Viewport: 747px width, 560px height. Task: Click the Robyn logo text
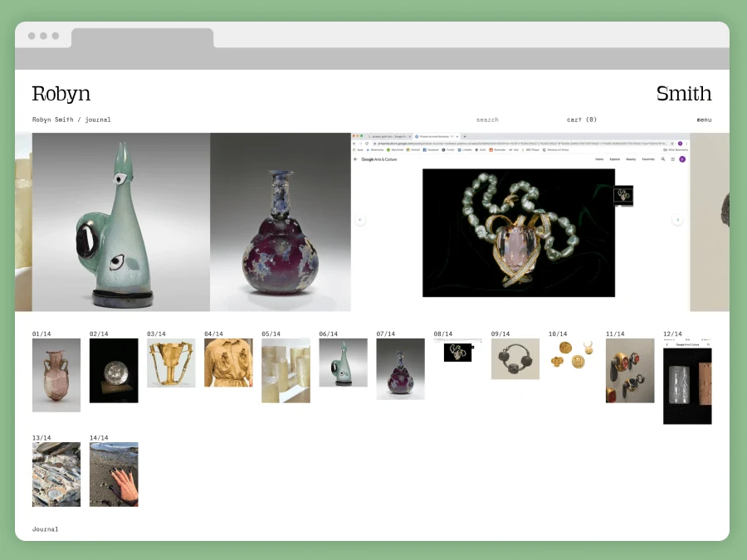pyautogui.click(x=61, y=93)
